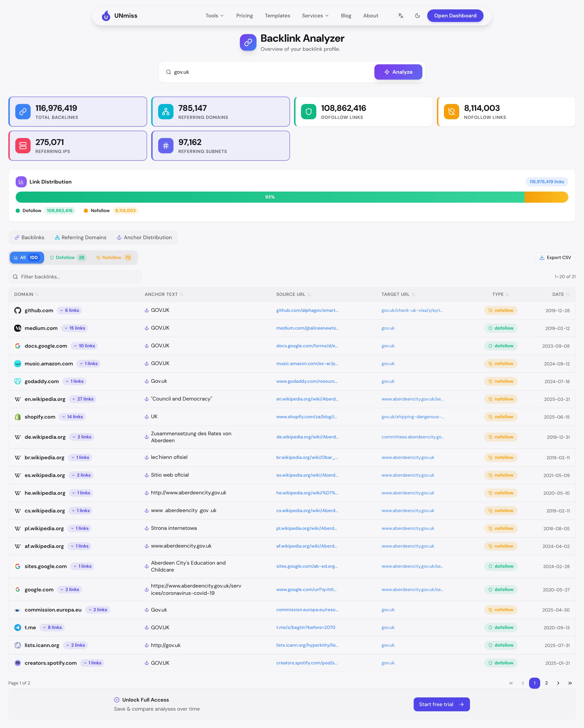Open gov.uk/check-uk-visa target link
This screenshot has width=584, height=728.
[412, 310]
